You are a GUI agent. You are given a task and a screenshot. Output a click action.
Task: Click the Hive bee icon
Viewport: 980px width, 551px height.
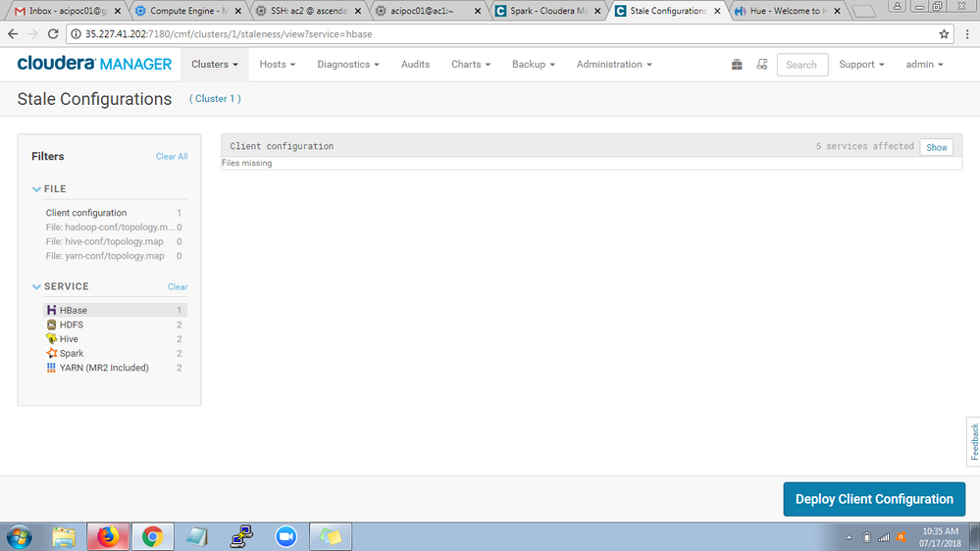point(51,338)
